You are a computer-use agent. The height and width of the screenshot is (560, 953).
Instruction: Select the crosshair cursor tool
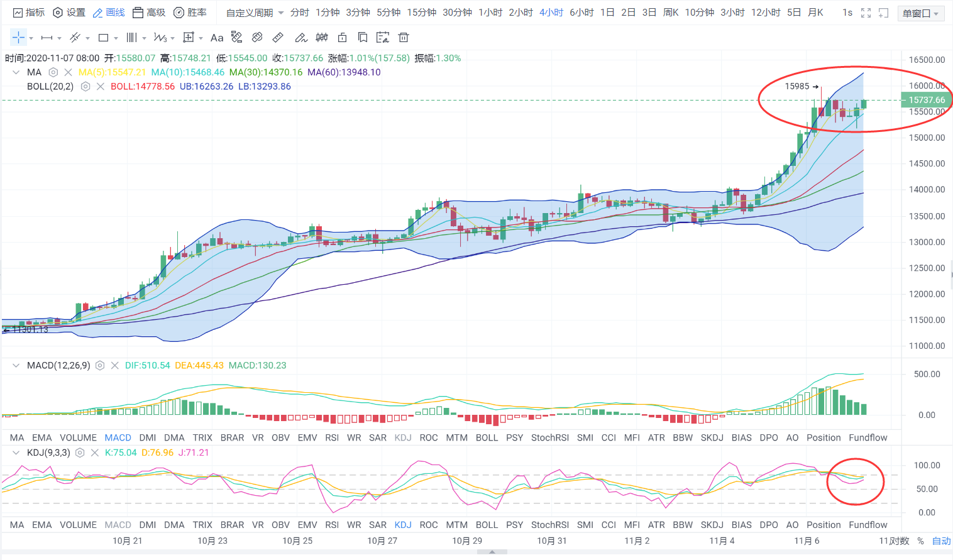18,38
